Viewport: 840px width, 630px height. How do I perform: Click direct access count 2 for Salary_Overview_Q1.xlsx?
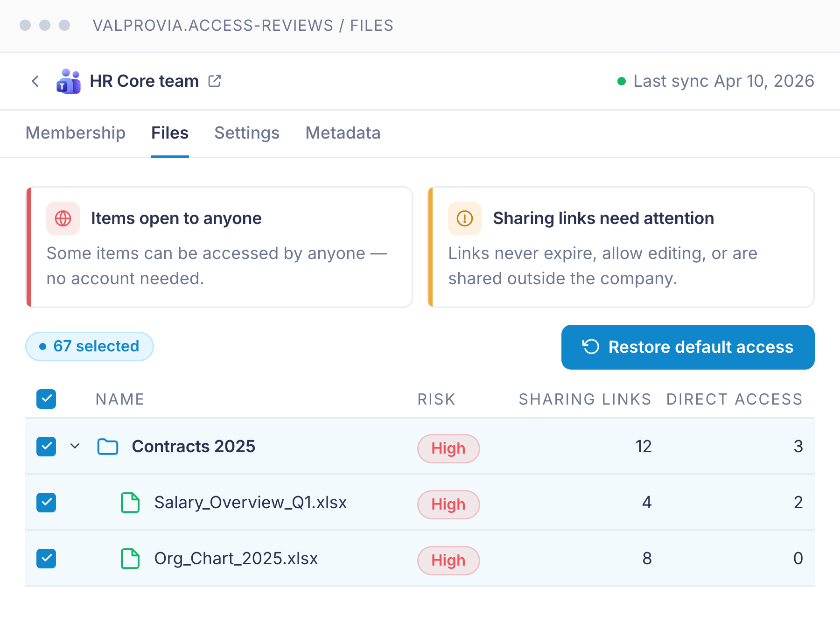pos(798,503)
